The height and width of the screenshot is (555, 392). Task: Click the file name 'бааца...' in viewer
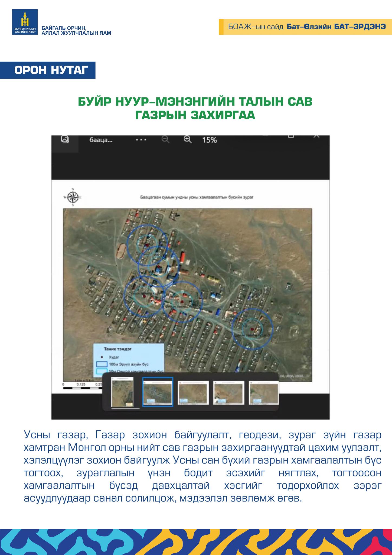(101, 140)
